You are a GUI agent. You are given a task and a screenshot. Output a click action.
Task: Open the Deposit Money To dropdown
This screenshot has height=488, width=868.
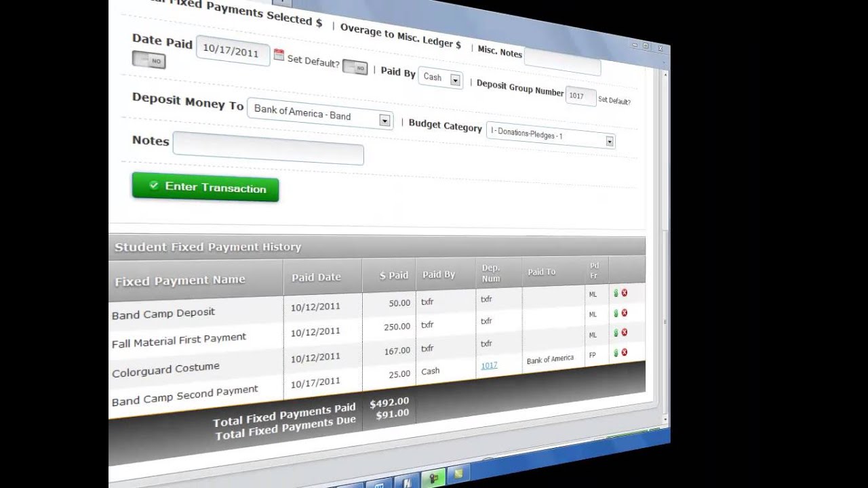pos(319,114)
